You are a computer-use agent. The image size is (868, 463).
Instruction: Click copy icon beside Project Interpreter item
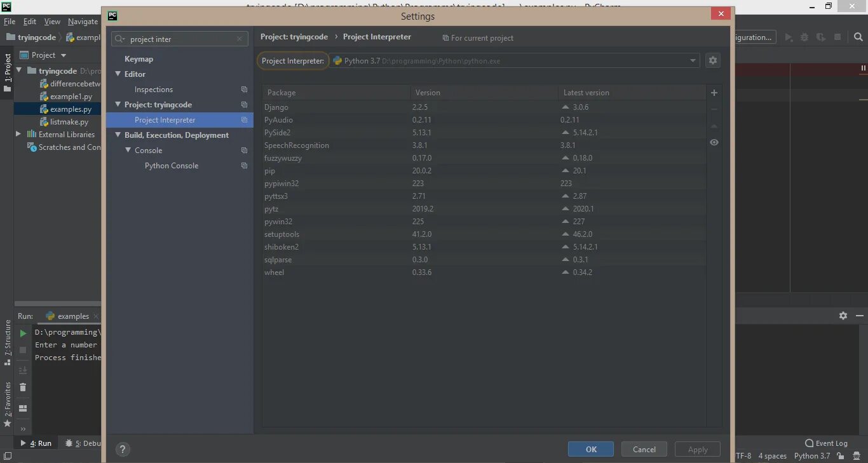pos(244,120)
